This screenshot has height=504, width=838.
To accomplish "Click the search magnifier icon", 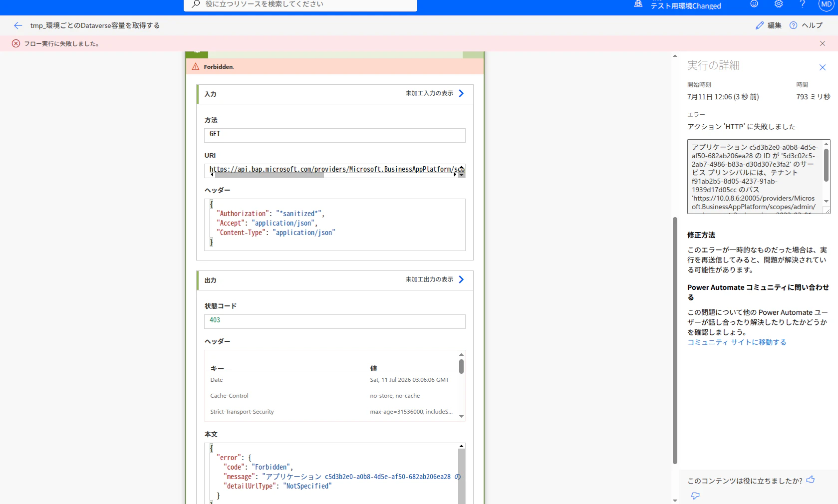I will 196,4.
